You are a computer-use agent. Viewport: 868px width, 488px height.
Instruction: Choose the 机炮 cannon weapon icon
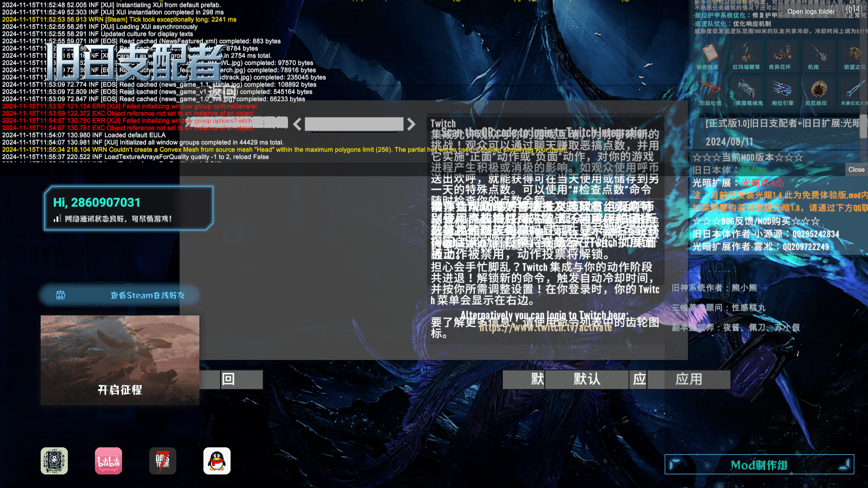coord(818,53)
